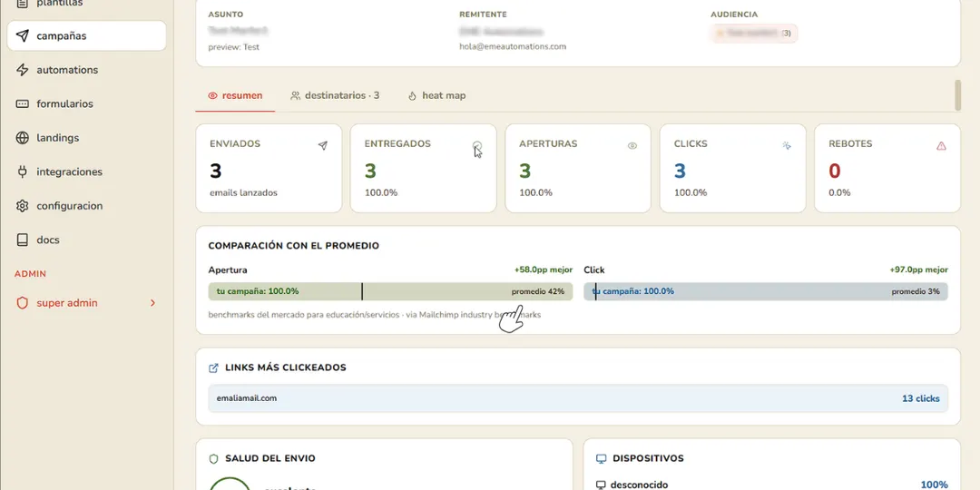This screenshot has width=980, height=490.
Task: Click the desconocido 100% value
Action: tap(934, 485)
